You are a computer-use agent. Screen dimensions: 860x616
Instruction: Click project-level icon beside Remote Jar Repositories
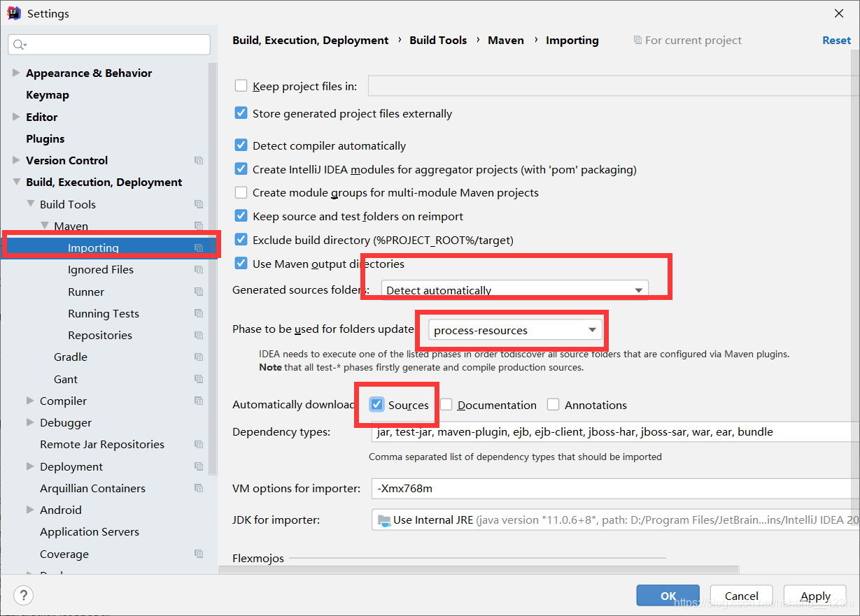click(199, 445)
